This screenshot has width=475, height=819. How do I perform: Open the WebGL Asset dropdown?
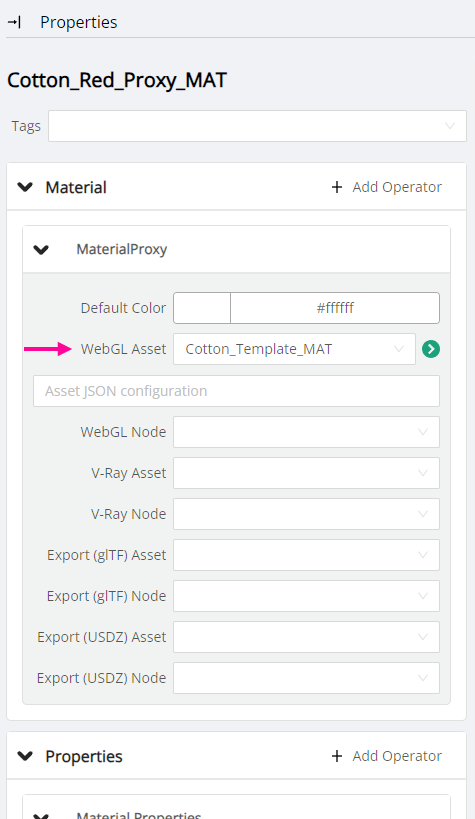pyautogui.click(x=294, y=349)
